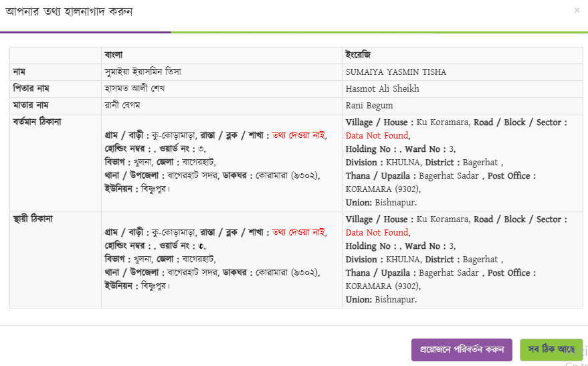Click the স্থায়ী ঠিকানা row label
This screenshot has width=588, height=366.
tap(33, 219)
